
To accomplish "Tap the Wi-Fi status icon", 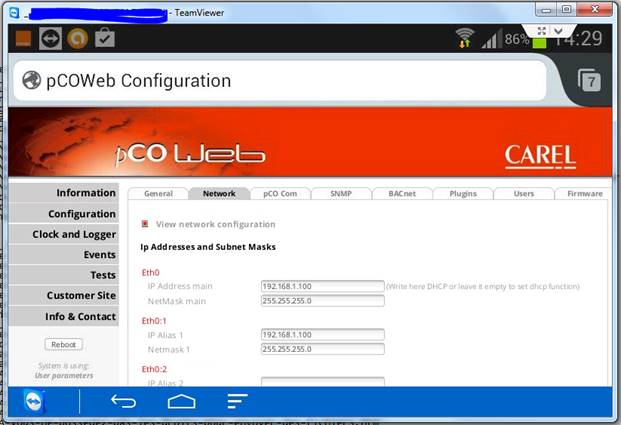I will point(464,38).
